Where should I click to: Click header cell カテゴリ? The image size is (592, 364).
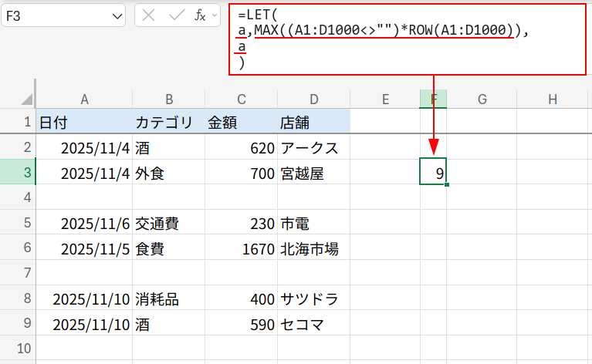coord(169,121)
